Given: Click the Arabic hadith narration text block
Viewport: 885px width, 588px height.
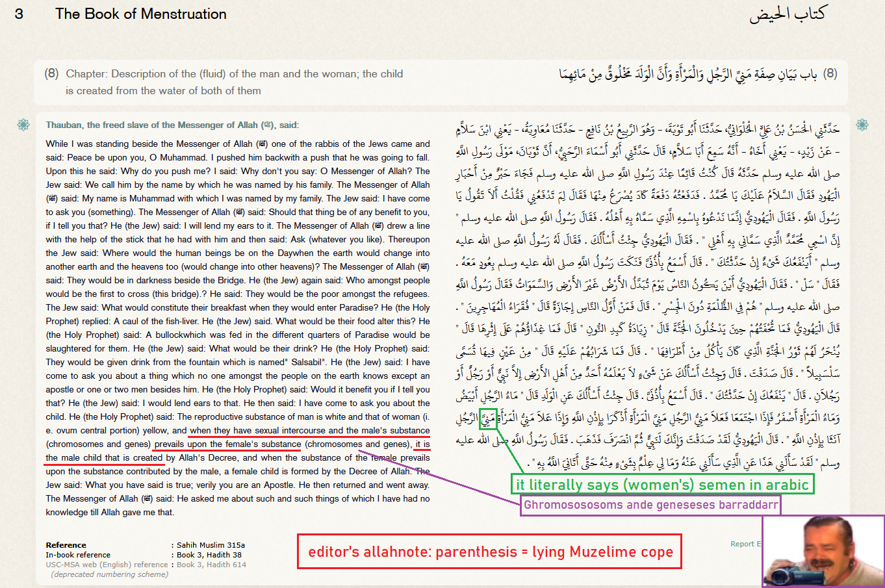Looking at the screenshot, I should pos(648,296).
